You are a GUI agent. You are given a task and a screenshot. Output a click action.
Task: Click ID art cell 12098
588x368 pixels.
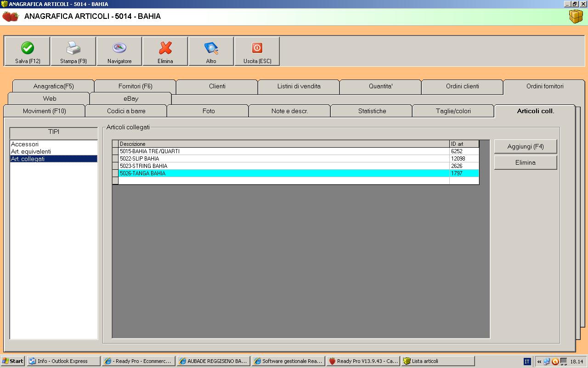click(464, 159)
